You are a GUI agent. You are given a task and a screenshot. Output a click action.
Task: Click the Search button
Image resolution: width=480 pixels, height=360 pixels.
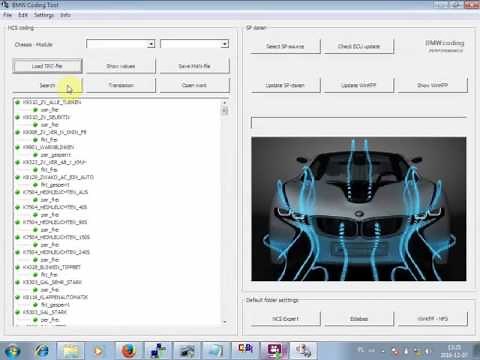47,85
